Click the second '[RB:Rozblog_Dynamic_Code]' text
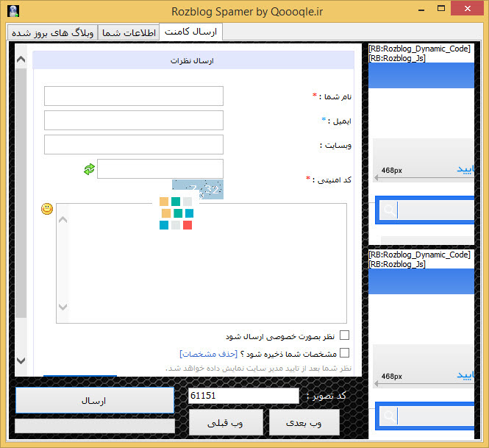This screenshot has height=448, width=489. (x=419, y=255)
